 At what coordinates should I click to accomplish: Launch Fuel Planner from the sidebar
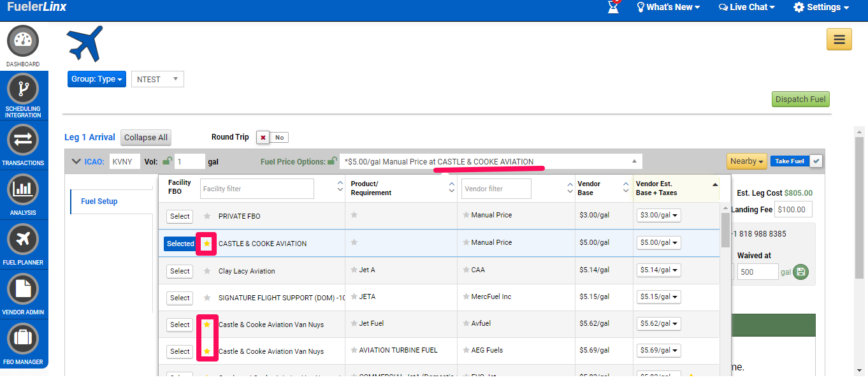tap(23, 240)
